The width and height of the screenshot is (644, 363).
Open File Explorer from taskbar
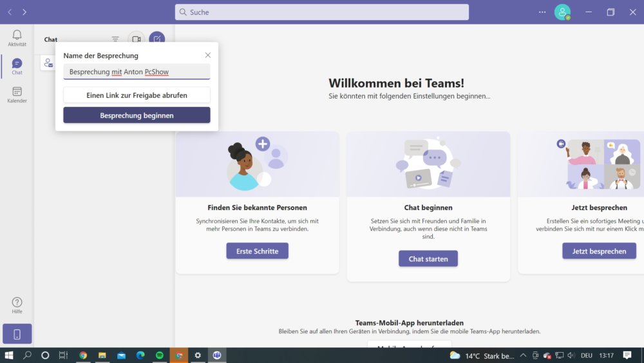click(102, 355)
